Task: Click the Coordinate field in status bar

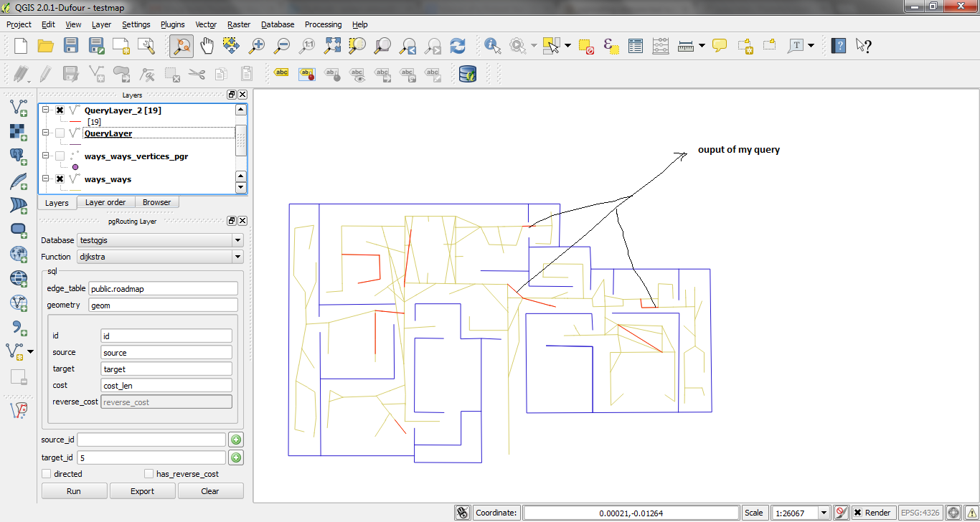Action: [631, 513]
